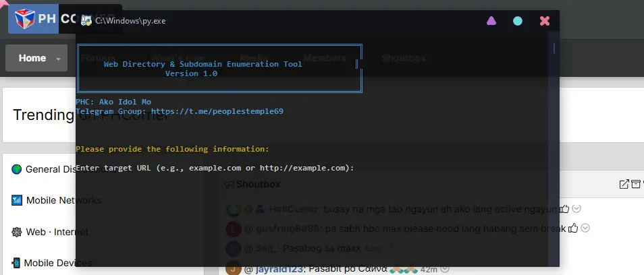The image size is (644, 275).
Task: Expand options for HellCumer's message
Action: click(x=576, y=208)
